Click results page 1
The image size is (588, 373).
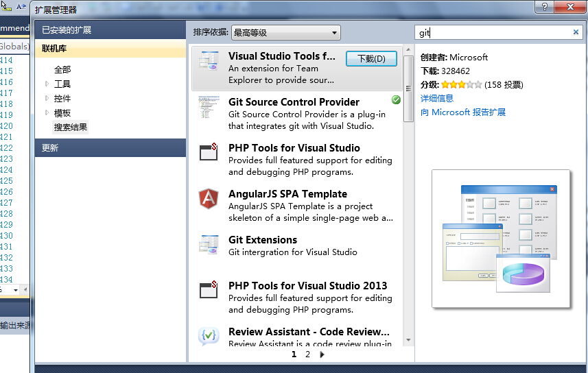(294, 354)
